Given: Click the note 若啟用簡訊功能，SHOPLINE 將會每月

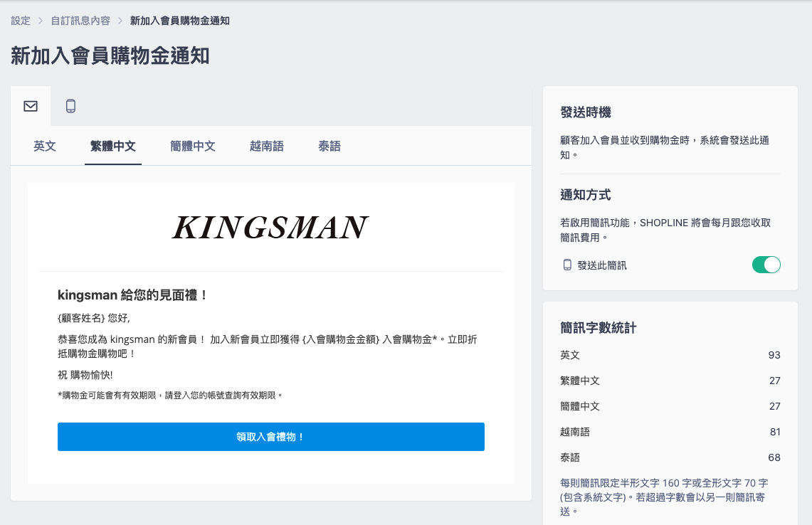Looking at the screenshot, I should 665,230.
